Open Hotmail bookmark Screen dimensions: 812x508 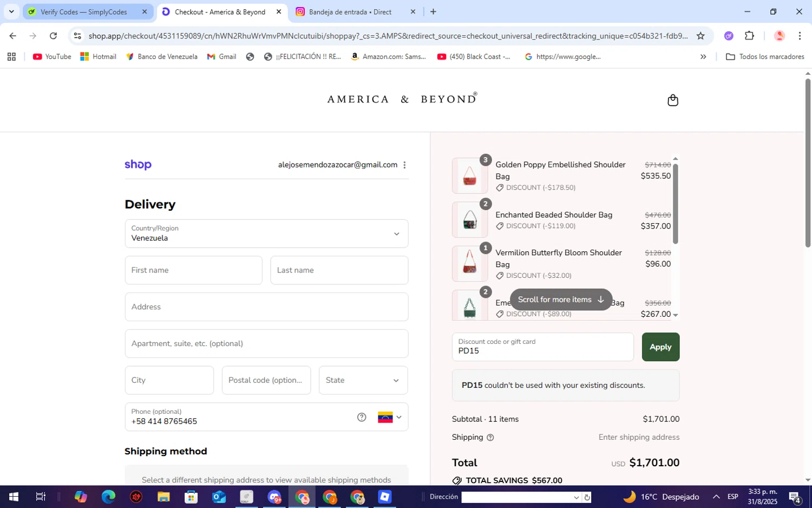click(99, 56)
